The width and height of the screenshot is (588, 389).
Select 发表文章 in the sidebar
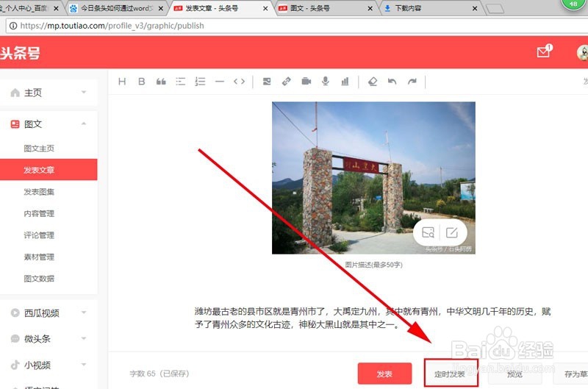coord(49,170)
